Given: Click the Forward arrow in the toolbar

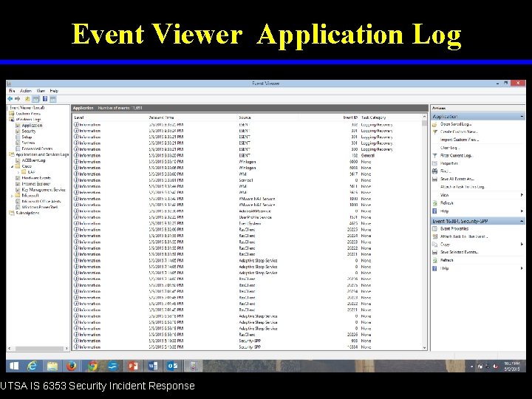Looking at the screenshot, I should tap(17, 99).
